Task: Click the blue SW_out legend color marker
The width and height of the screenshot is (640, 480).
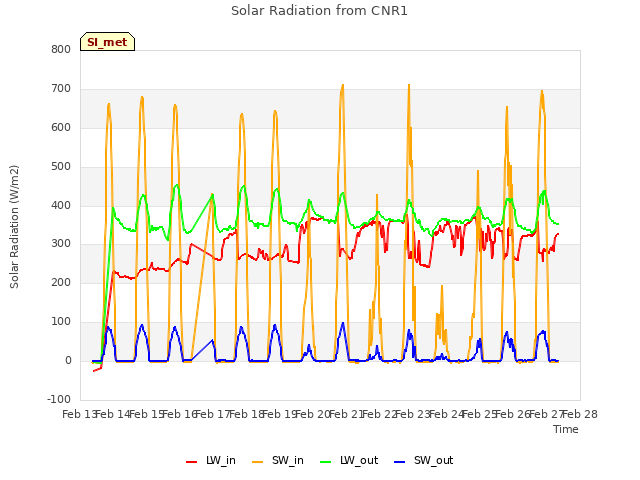Action: (400, 462)
